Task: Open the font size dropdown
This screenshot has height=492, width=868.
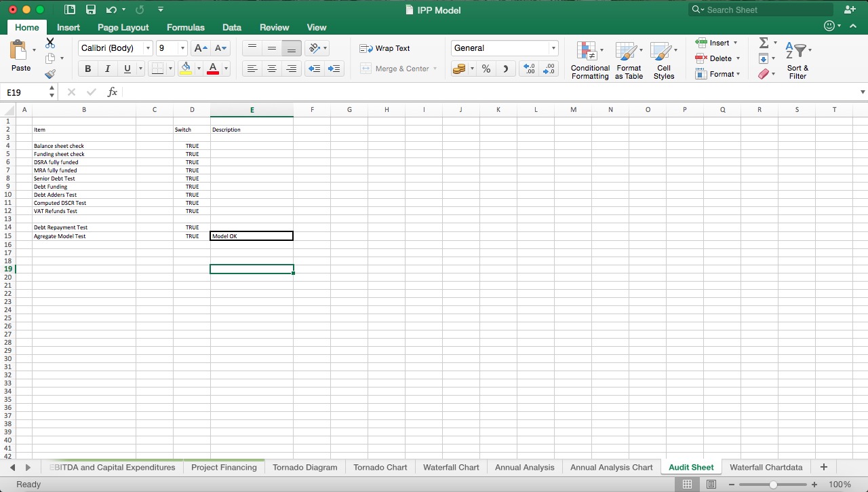Action: pyautogui.click(x=182, y=48)
